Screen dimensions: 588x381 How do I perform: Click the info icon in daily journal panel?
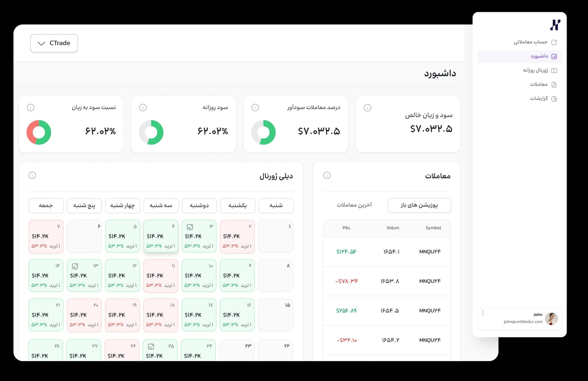click(32, 175)
